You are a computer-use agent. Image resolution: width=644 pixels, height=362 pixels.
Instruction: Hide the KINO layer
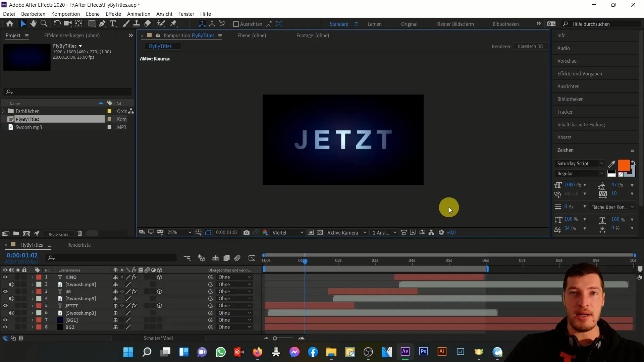point(5,277)
